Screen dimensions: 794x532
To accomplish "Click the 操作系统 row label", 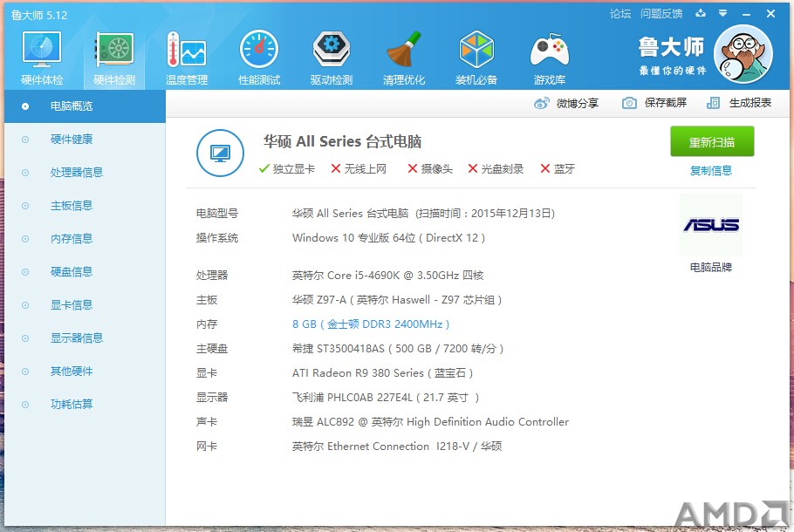I will click(216, 238).
